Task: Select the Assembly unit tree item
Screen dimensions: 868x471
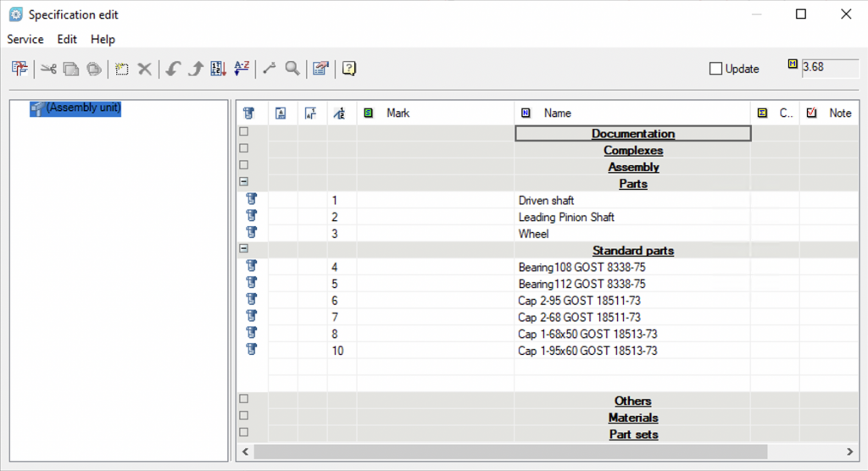Action: point(83,108)
